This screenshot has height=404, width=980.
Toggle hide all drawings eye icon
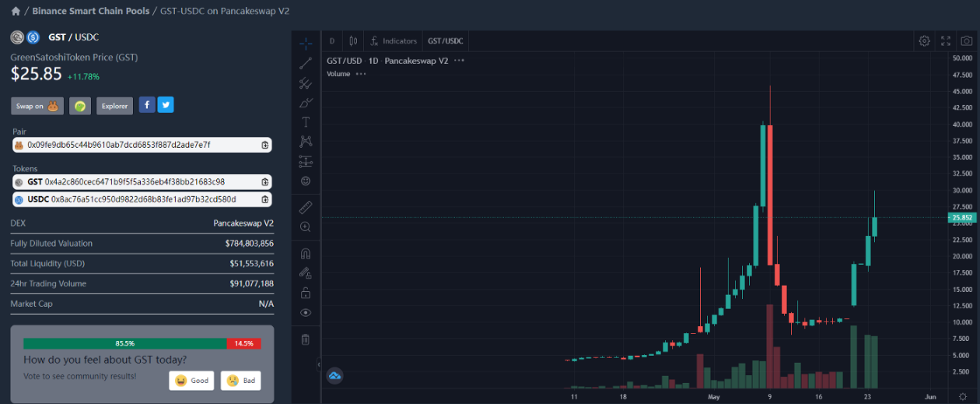coord(306,312)
